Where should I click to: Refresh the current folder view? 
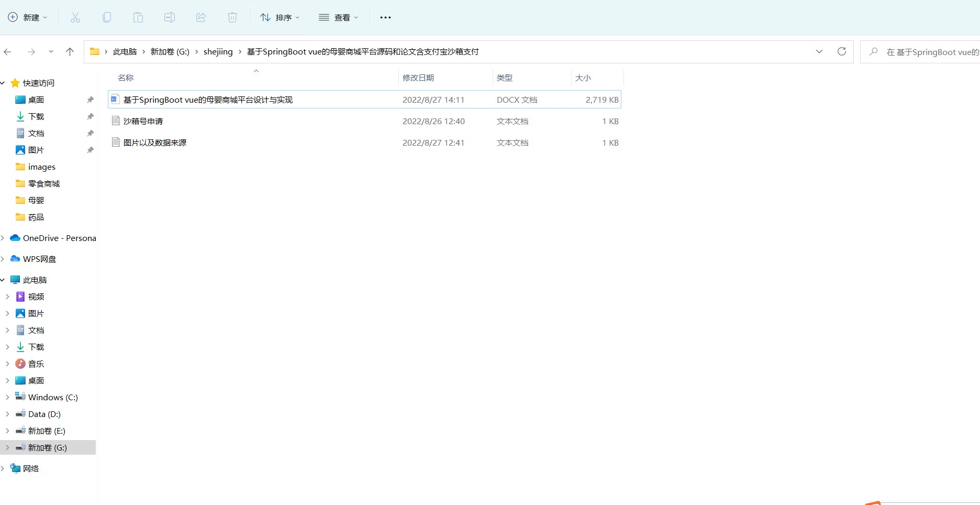pyautogui.click(x=842, y=51)
